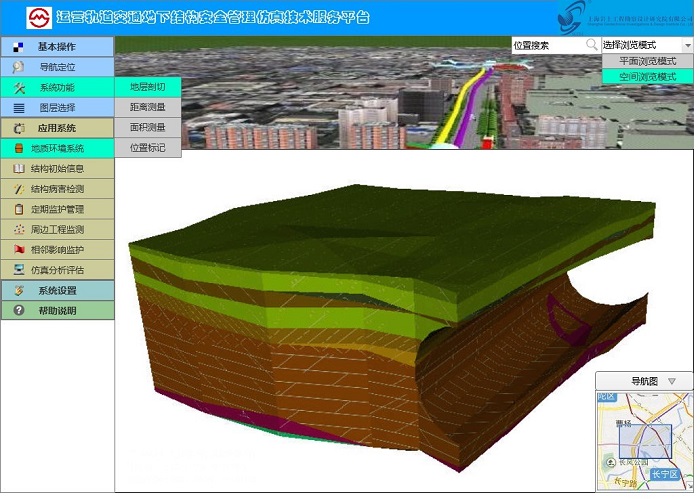Expand the 应用系统 section header
Screen dimensions: 700x499
(x=57, y=128)
